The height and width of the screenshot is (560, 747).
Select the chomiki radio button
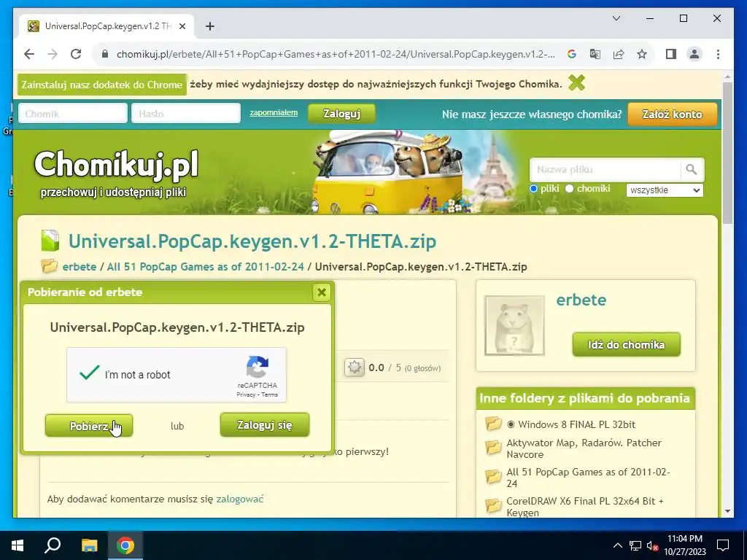click(569, 189)
